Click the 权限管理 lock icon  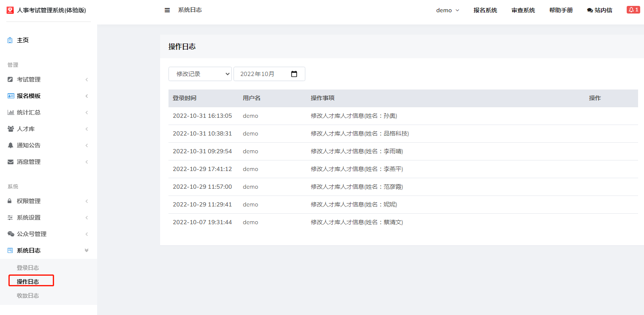(10, 201)
